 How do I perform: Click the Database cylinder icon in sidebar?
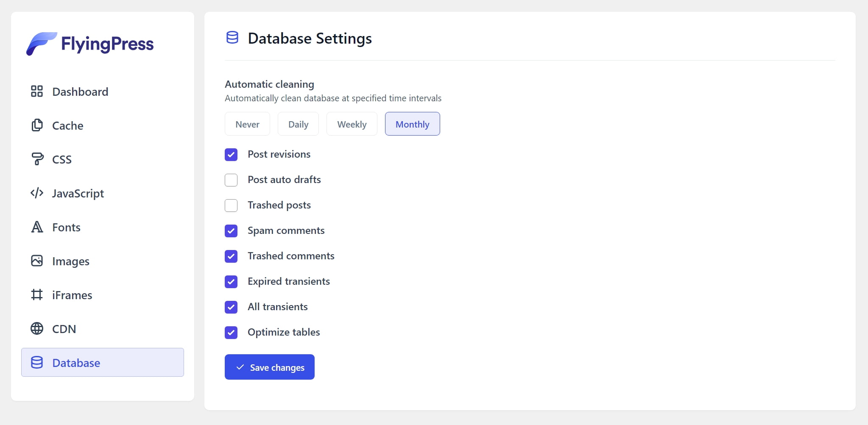click(37, 362)
